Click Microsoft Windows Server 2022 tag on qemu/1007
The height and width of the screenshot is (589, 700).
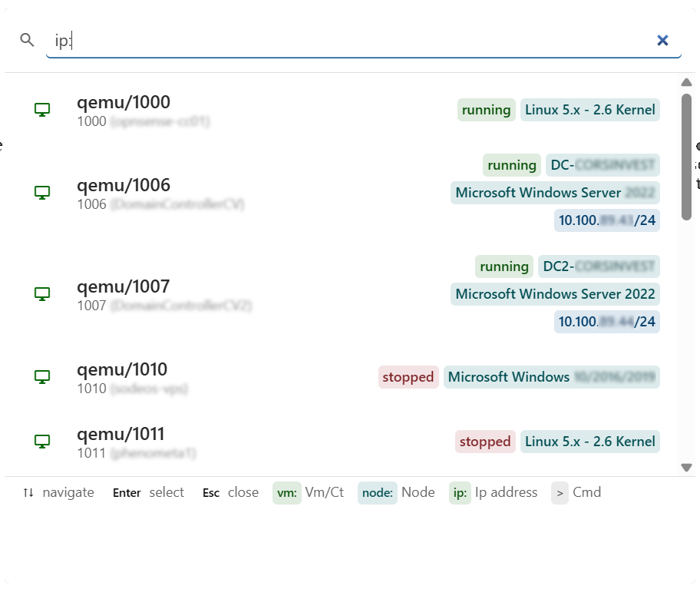click(x=555, y=294)
